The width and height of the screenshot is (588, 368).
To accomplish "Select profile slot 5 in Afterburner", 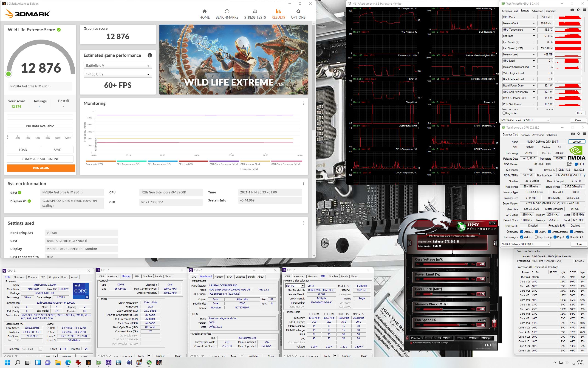I will pyautogui.click(x=440, y=338).
